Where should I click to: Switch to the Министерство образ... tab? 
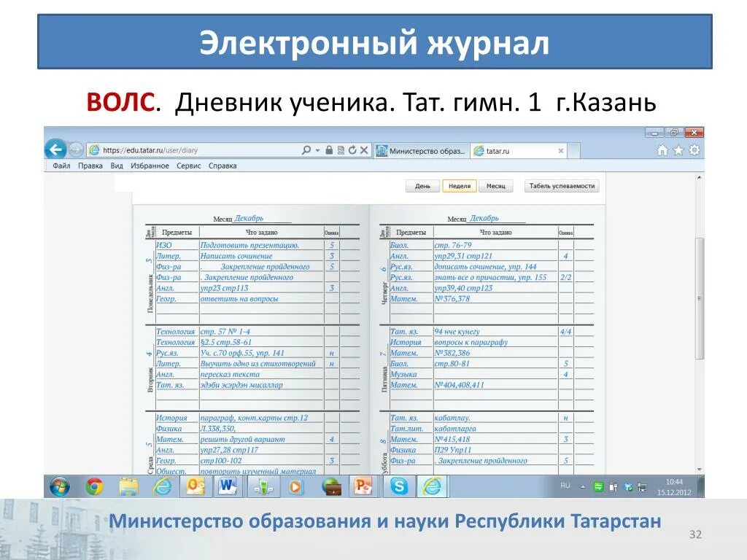tap(421, 151)
